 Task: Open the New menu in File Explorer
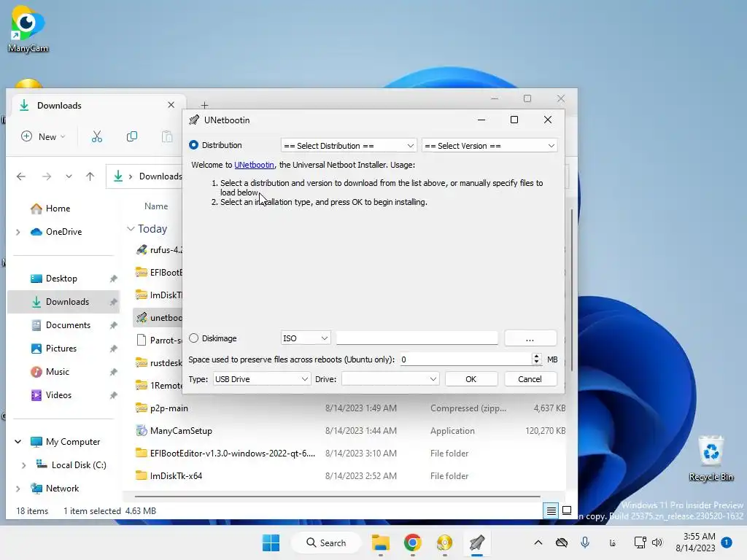[43, 136]
